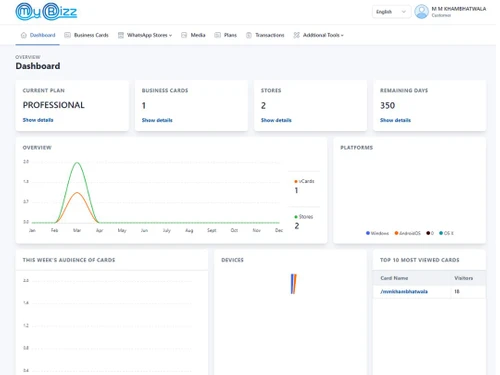Click the user avatar icon

click(421, 12)
